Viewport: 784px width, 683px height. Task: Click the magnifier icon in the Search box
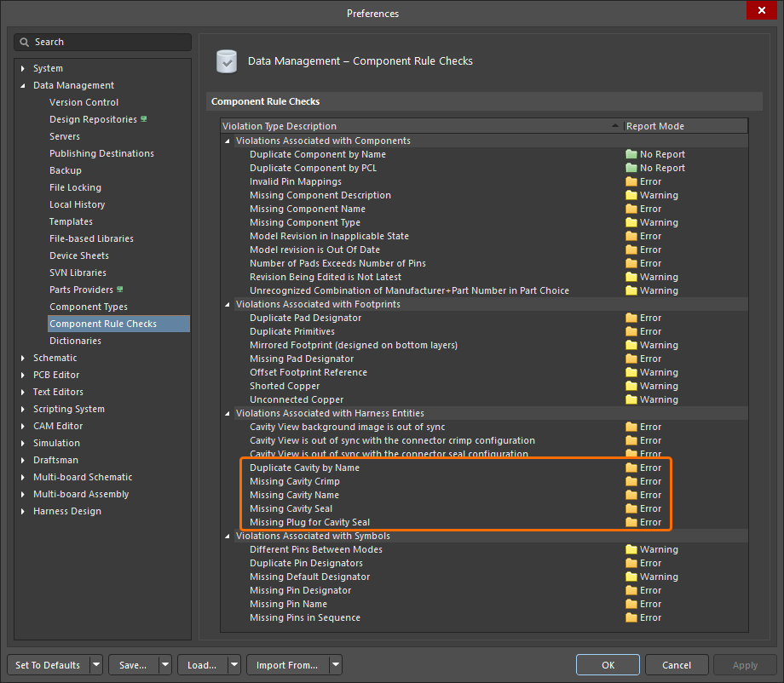pyautogui.click(x=24, y=42)
